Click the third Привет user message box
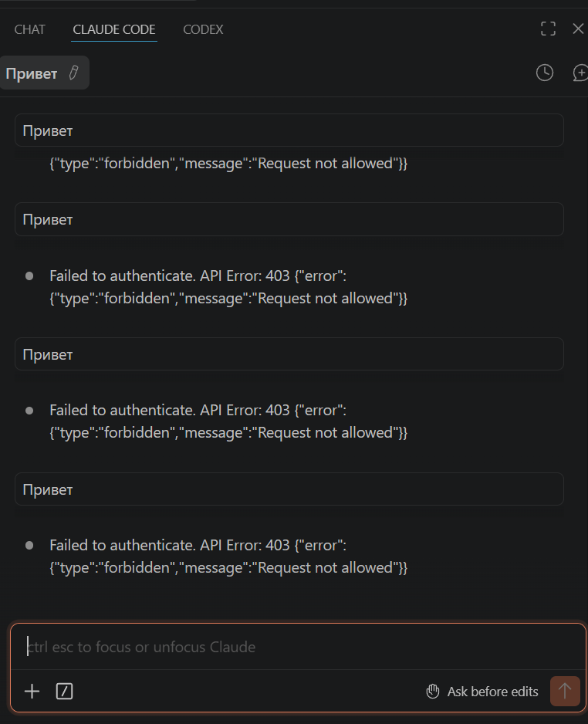Viewport: 588px width, 724px height. tap(289, 354)
